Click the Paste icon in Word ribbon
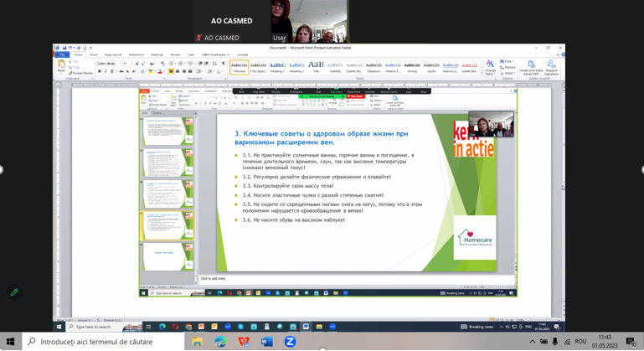644x351 pixels. (x=61, y=65)
